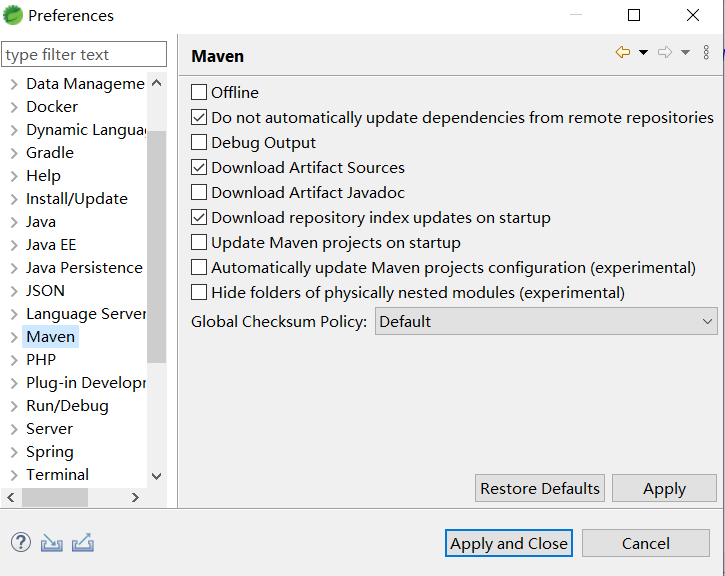725x576 pixels.
Task: Select Gradle in the preferences tree
Action: (50, 153)
